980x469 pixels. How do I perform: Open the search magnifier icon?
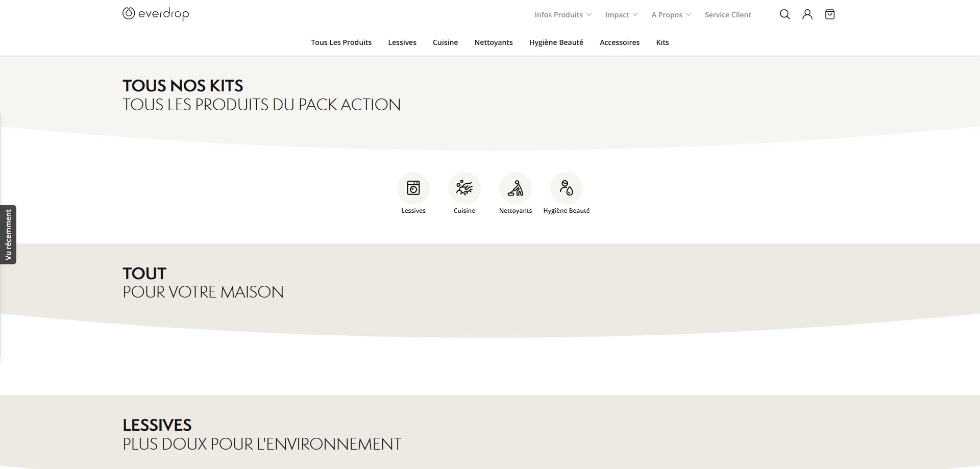785,15
